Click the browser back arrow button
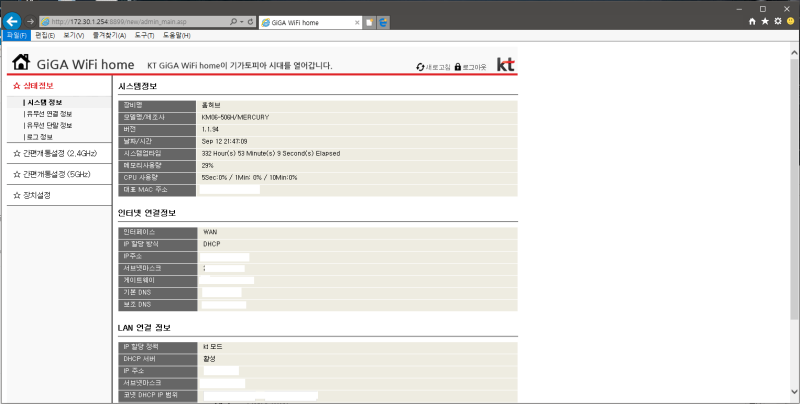The image size is (800, 404). coord(12,21)
